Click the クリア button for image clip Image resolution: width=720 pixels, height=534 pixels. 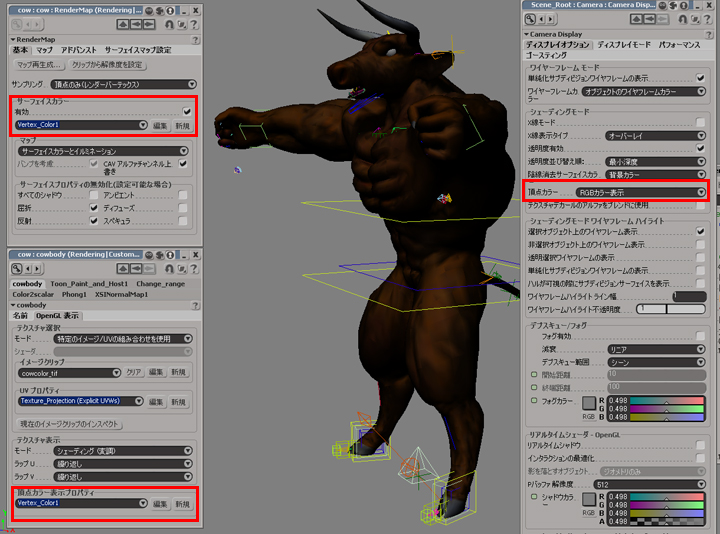pos(133,372)
